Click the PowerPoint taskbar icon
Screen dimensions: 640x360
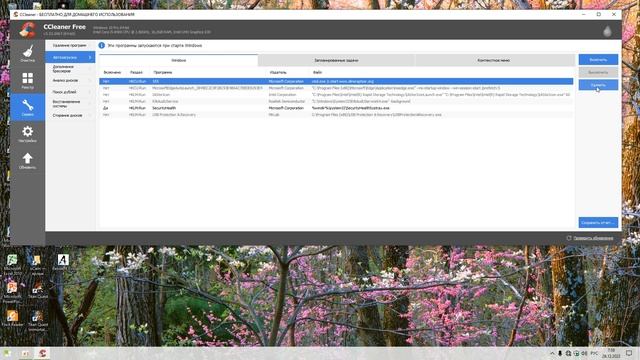(25, 353)
